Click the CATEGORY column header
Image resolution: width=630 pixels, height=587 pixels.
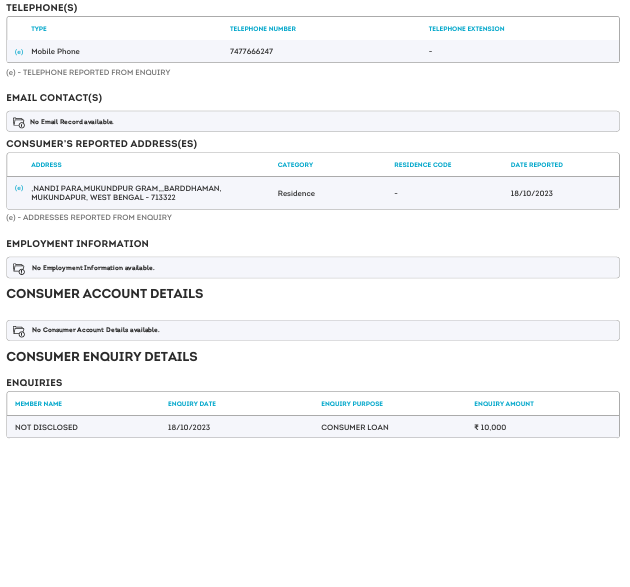point(295,165)
